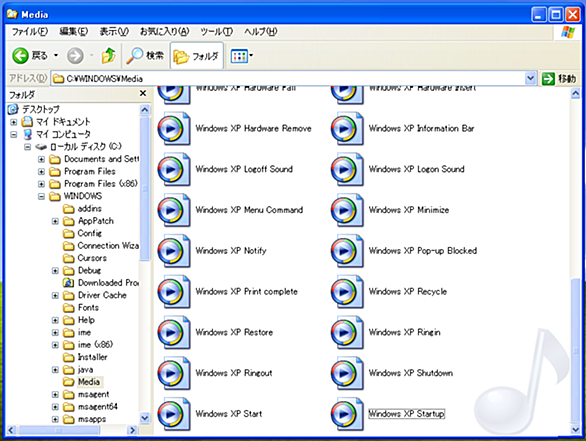586x441 pixels.
Task: Select Downloaded Program Files tree item
Action: coord(101,283)
